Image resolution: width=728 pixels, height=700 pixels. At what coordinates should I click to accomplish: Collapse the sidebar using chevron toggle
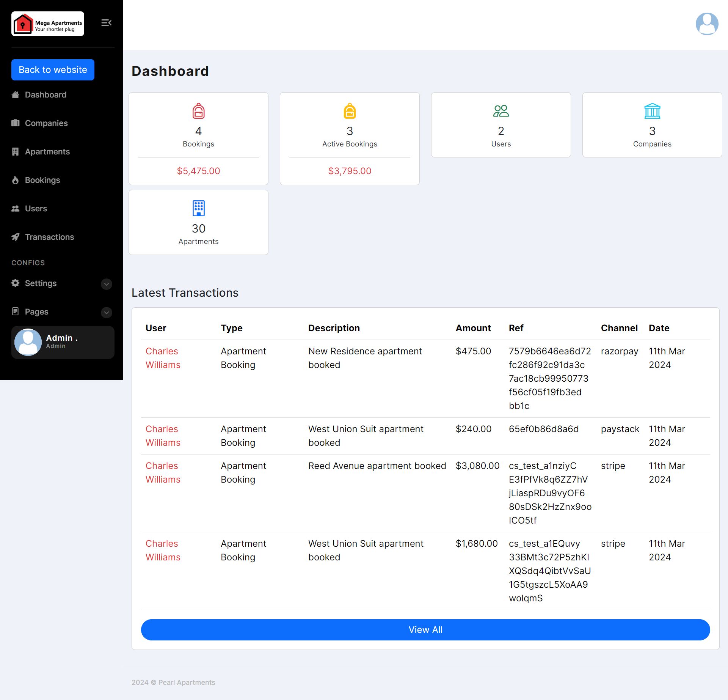[x=106, y=23]
